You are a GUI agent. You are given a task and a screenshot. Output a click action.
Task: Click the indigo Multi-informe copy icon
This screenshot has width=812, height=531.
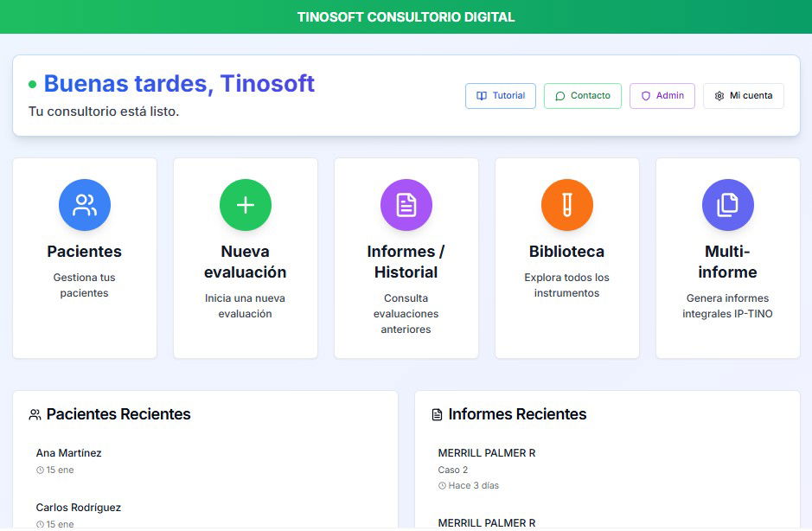[728, 205]
